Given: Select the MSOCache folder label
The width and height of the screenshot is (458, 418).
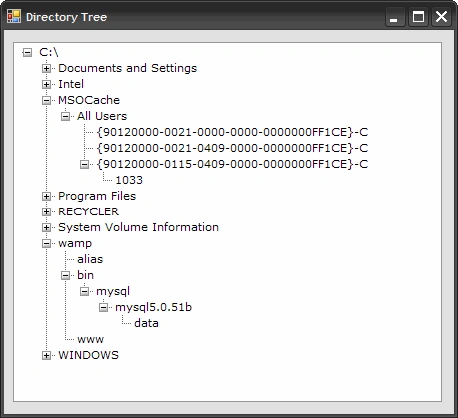Looking at the screenshot, I should coord(89,100).
